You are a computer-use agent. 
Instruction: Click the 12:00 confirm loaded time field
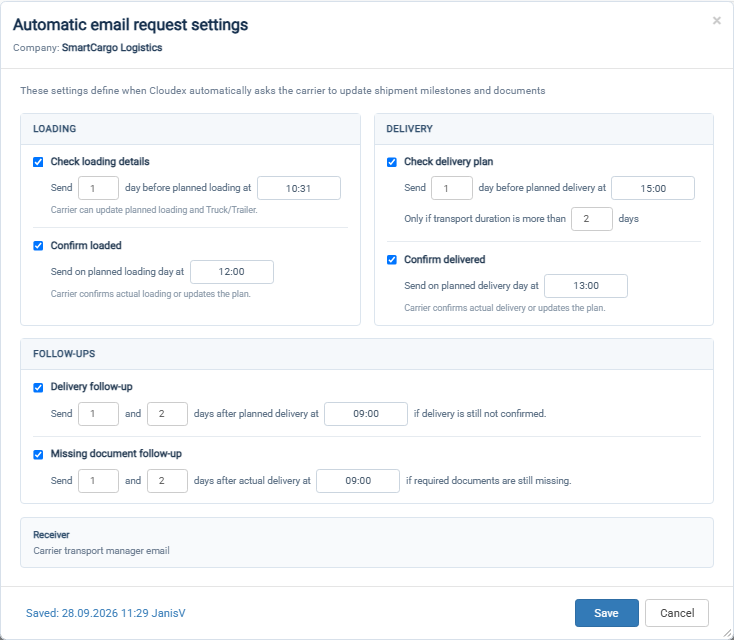pyautogui.click(x=232, y=272)
